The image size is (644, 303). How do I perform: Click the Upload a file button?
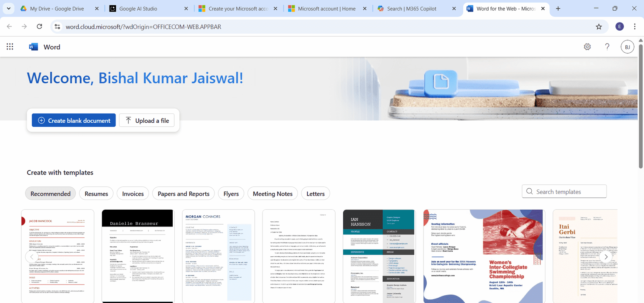pyautogui.click(x=147, y=120)
